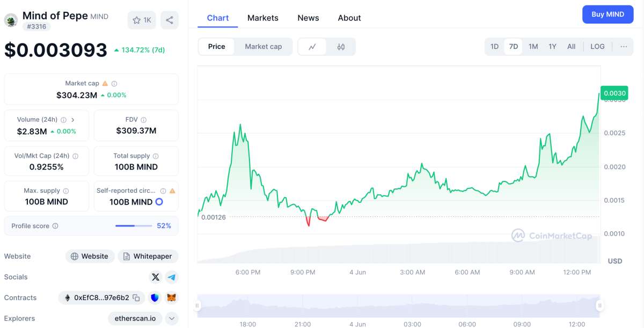Select the line chart view icon
Image resolution: width=644 pixels, height=328 pixels.
tap(312, 47)
